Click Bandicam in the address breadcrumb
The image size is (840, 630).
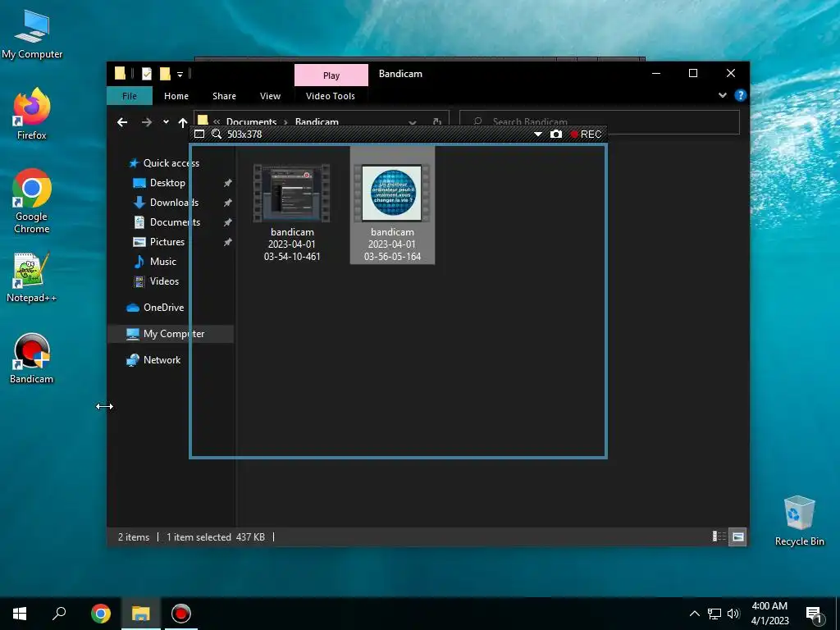pyautogui.click(x=317, y=121)
